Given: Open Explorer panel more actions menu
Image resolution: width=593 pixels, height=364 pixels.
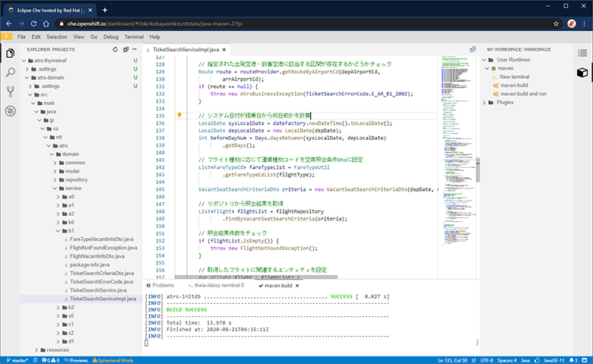Looking at the screenshot, I should point(135,49).
